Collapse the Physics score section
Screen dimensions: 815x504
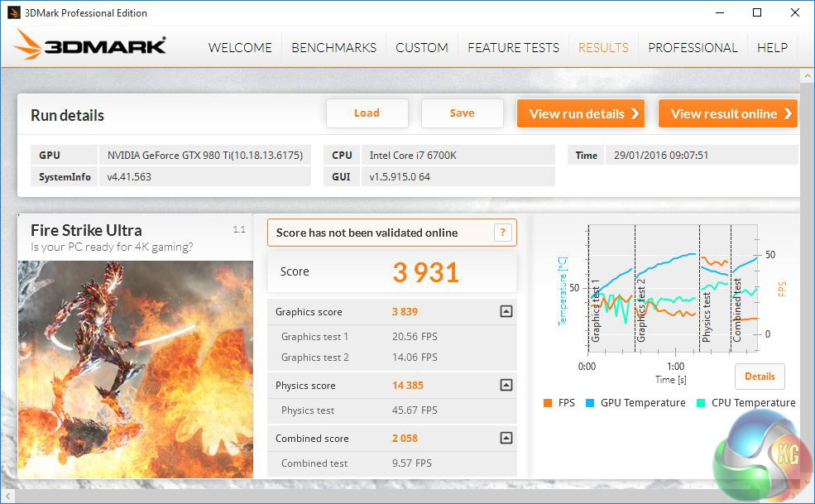click(506, 386)
